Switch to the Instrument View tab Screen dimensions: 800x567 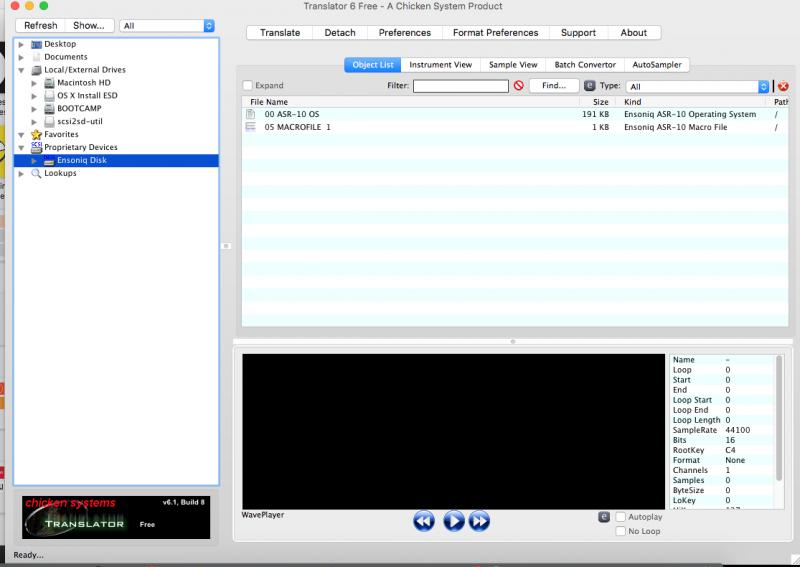click(x=440, y=65)
